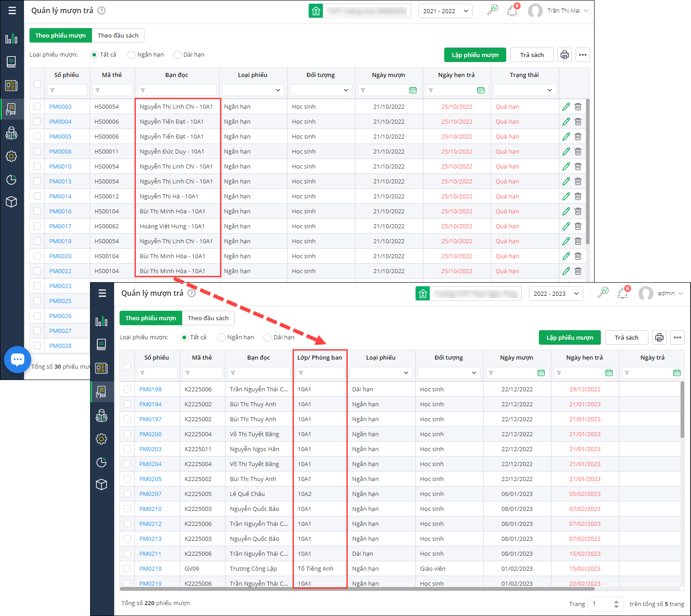Screen dimensions: 691x616
Task: Open the settings gear in the front window sidebar
Action: tap(101, 438)
